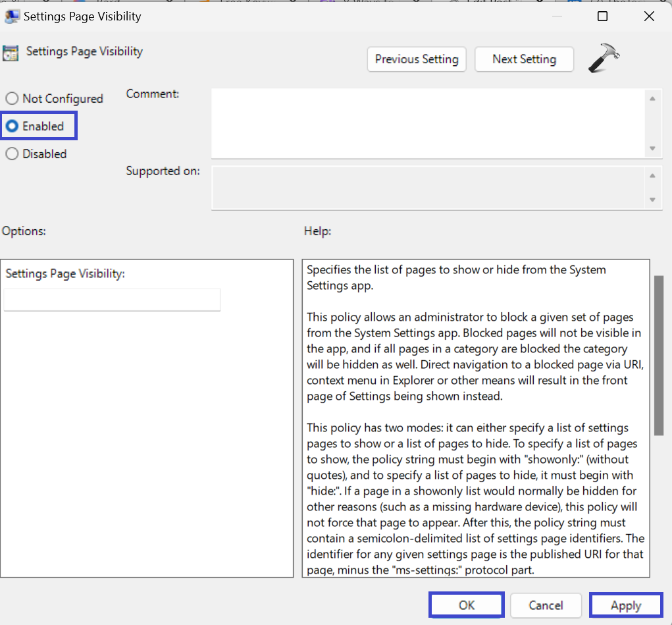Go to the Previous Setting
This screenshot has height=625, width=672.
pos(417,59)
